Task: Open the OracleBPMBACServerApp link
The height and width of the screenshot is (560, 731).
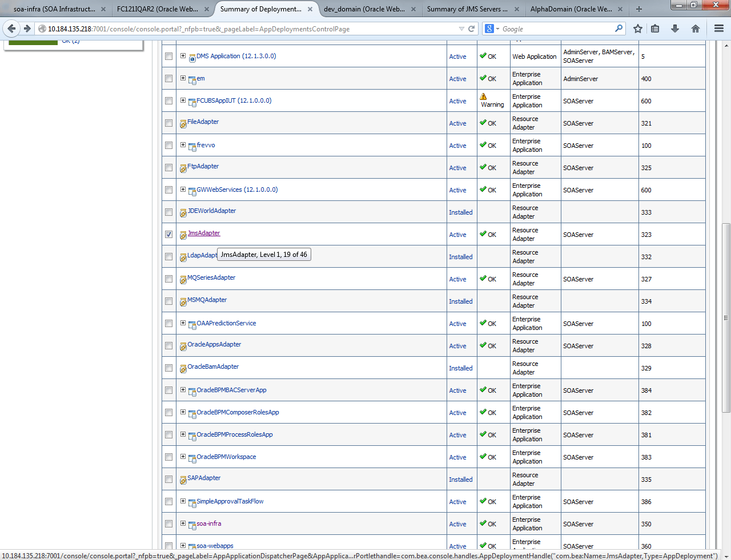Action: [231, 390]
